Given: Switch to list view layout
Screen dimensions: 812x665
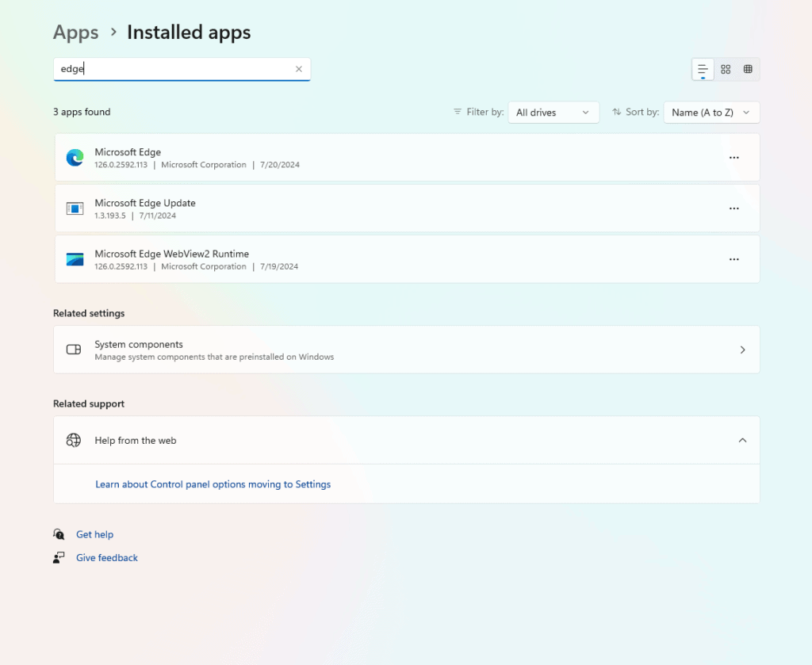Looking at the screenshot, I should (703, 69).
